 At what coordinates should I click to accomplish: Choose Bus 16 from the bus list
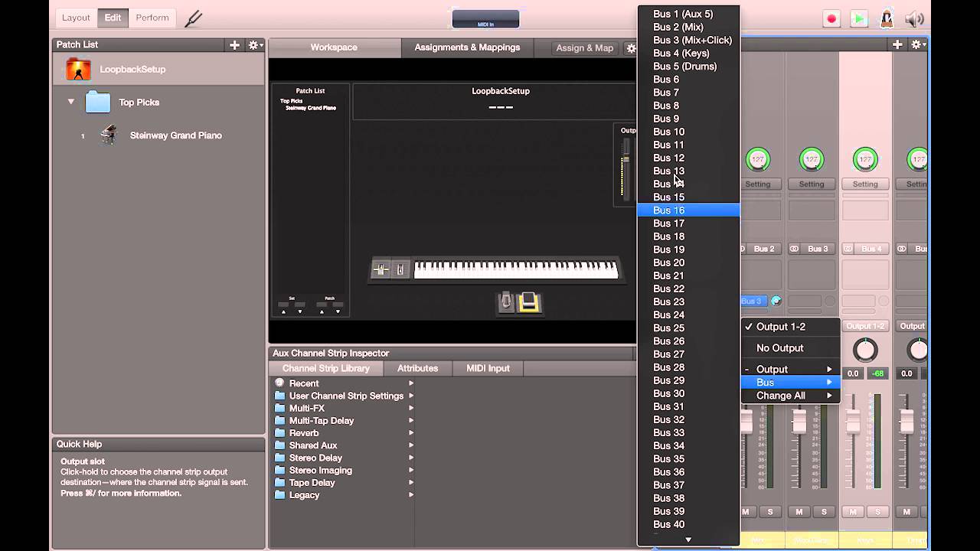pos(688,210)
